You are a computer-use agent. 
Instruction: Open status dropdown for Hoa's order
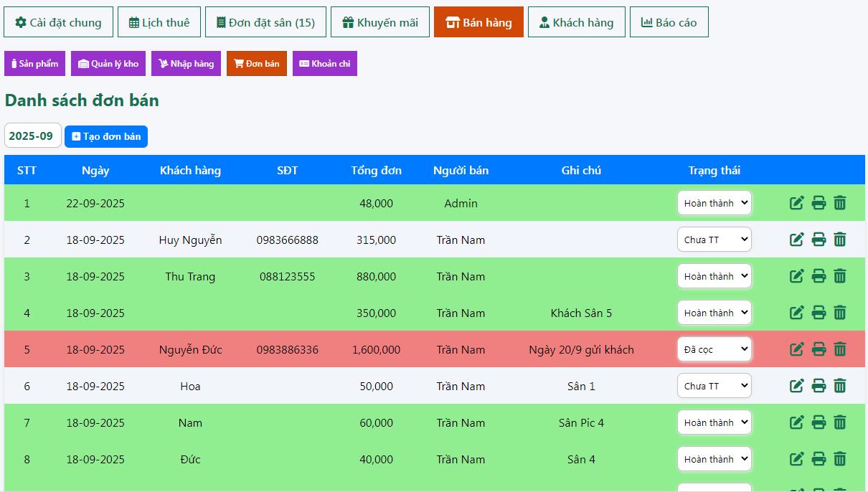click(714, 386)
